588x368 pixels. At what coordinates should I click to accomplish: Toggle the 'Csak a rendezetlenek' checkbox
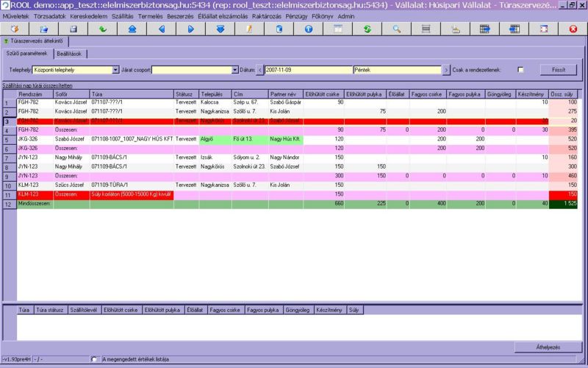(x=520, y=70)
